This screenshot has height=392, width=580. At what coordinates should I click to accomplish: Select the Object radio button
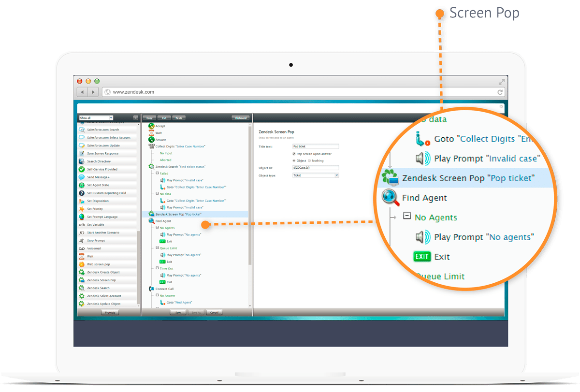(294, 160)
